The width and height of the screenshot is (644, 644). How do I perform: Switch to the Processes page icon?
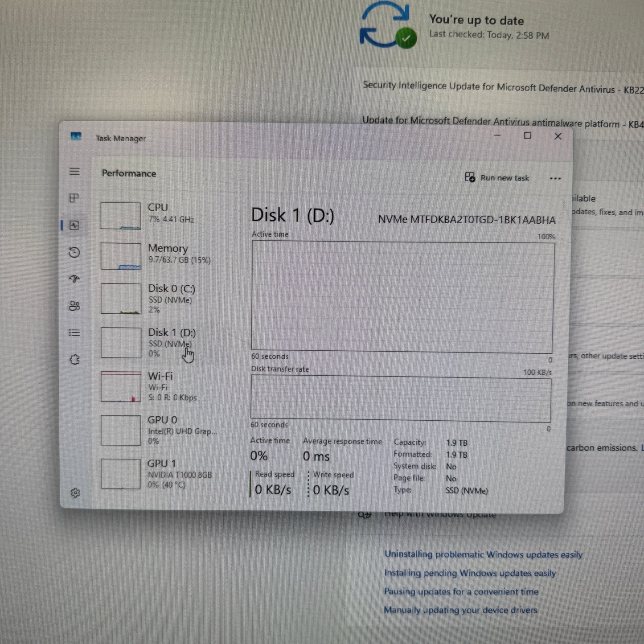[74, 198]
